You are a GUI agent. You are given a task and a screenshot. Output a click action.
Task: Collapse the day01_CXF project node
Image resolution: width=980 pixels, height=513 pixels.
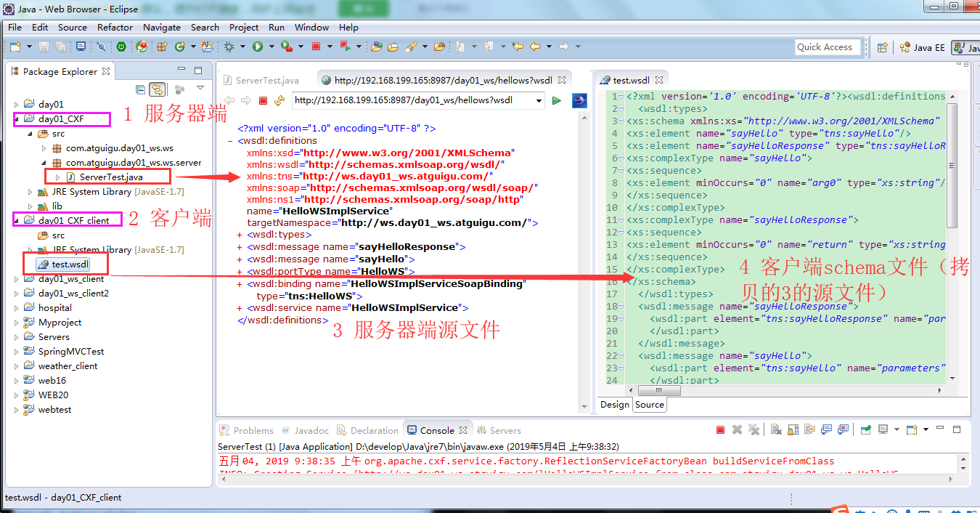pos(17,119)
